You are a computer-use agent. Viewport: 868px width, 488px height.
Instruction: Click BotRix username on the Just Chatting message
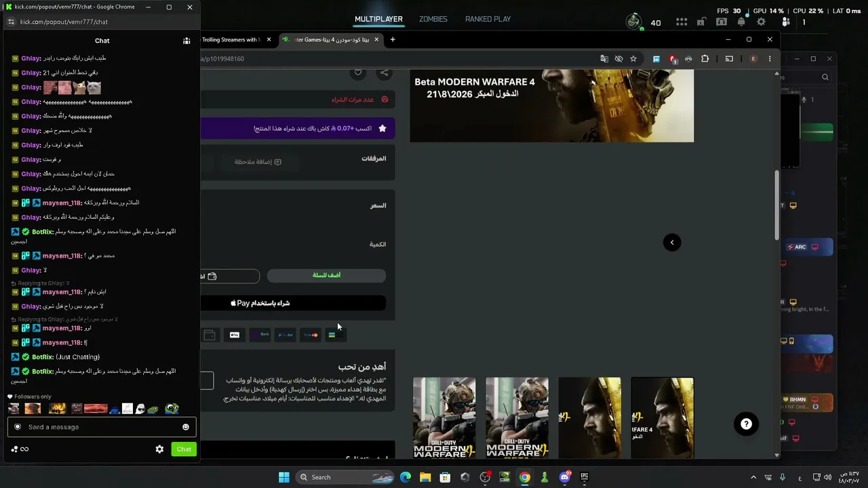point(43,357)
